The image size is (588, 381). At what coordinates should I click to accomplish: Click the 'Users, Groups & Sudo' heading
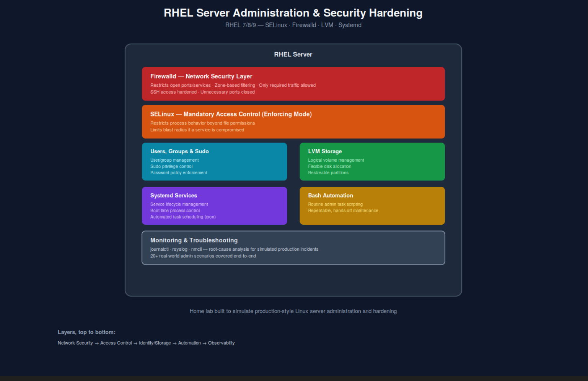pyautogui.click(x=179, y=151)
